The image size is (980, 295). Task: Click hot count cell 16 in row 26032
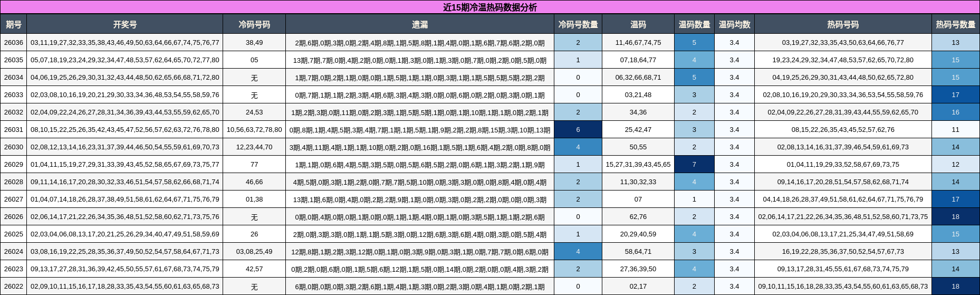click(956, 112)
